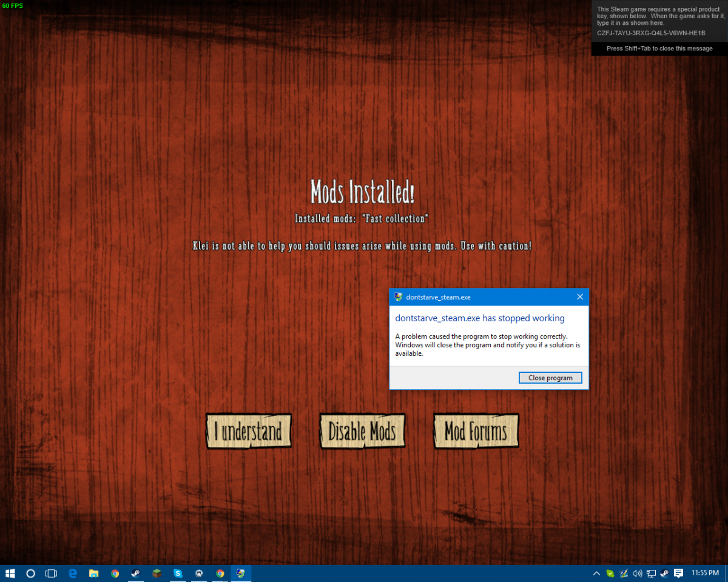Launch Microsoft Edge from the taskbar
Image resolution: width=728 pixels, height=582 pixels.
point(73,573)
